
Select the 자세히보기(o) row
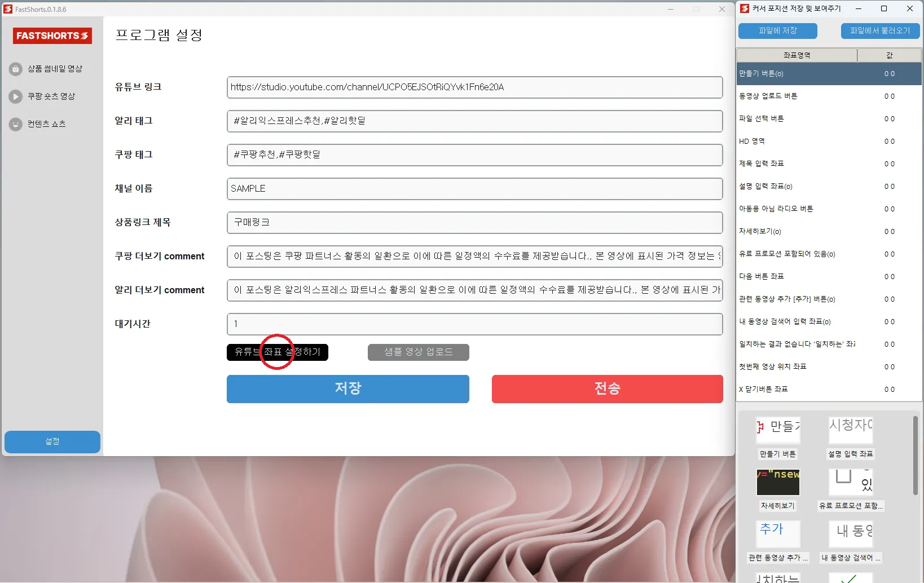click(829, 232)
